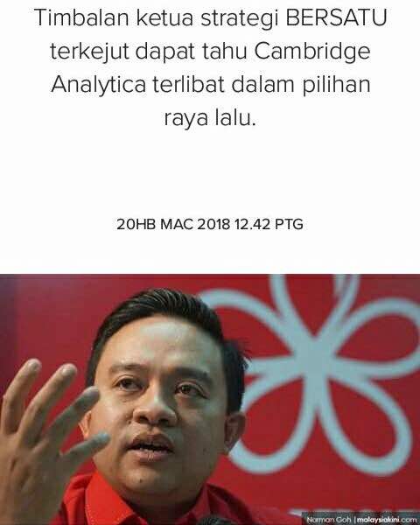
Task: Click the article timestamp 20HB MAC 2018
Action: (x=173, y=224)
